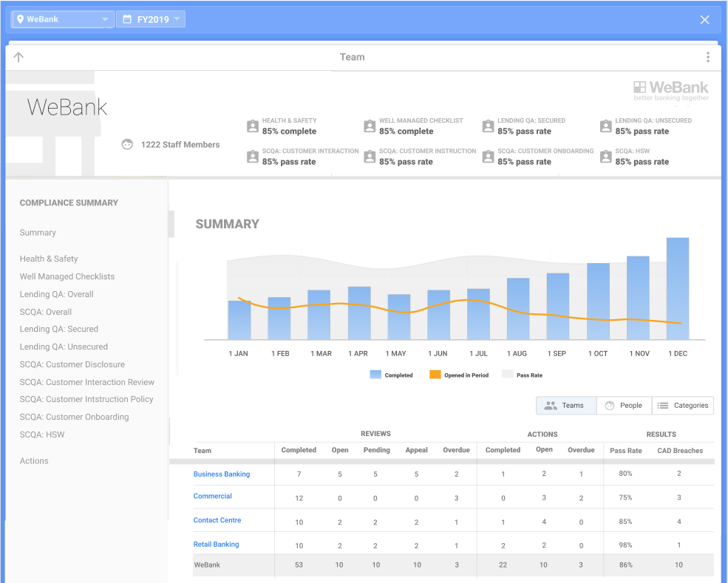Click the staff members face icon
This screenshot has height=583, width=728.
coord(127,144)
